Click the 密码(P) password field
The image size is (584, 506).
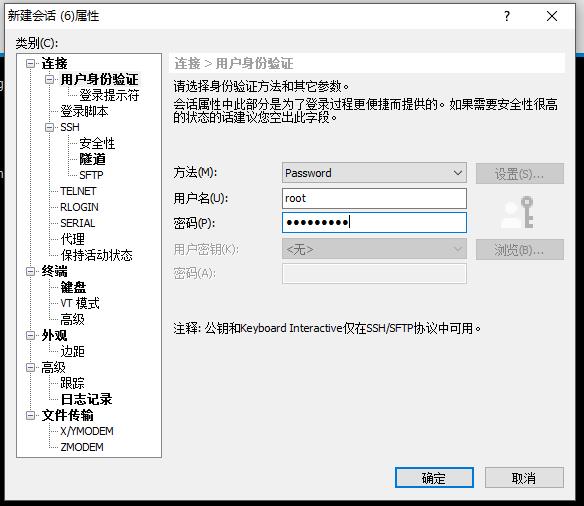(374, 223)
